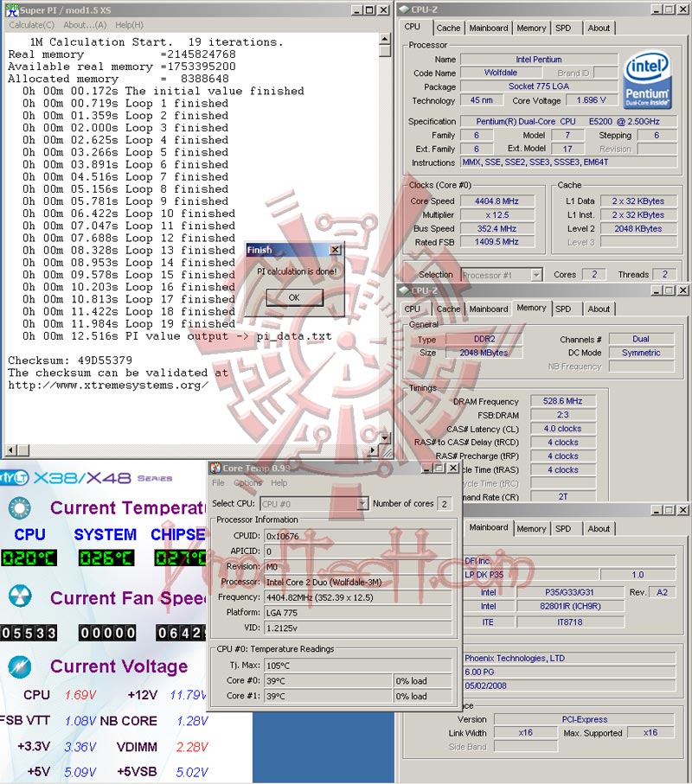The height and width of the screenshot is (784, 692).
Task: Click the BIOS date 05/02/2008 field
Action: coord(570,685)
